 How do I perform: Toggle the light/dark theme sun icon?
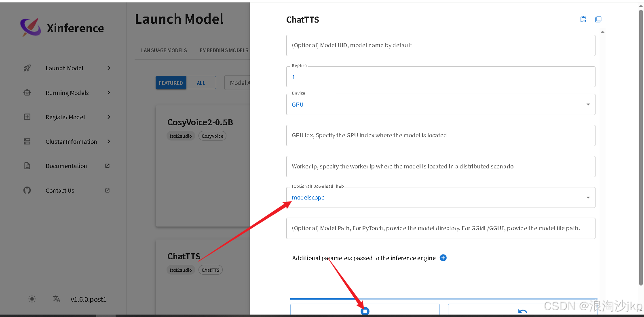[32, 299]
